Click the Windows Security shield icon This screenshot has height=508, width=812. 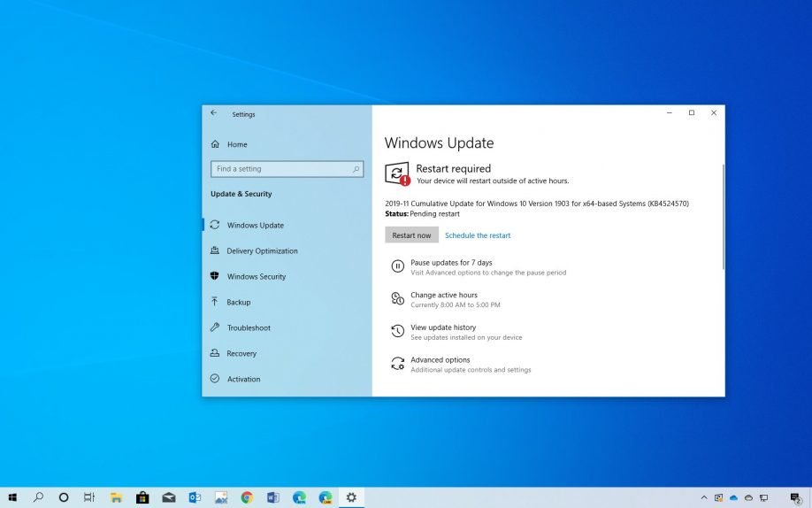point(215,276)
